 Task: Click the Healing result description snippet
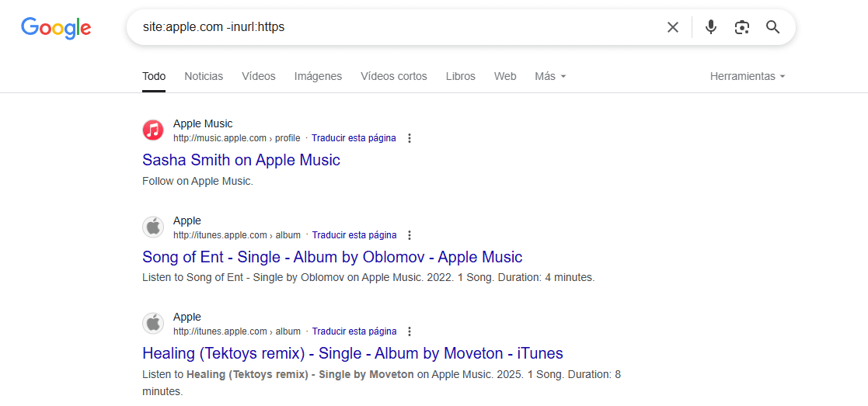click(382, 383)
